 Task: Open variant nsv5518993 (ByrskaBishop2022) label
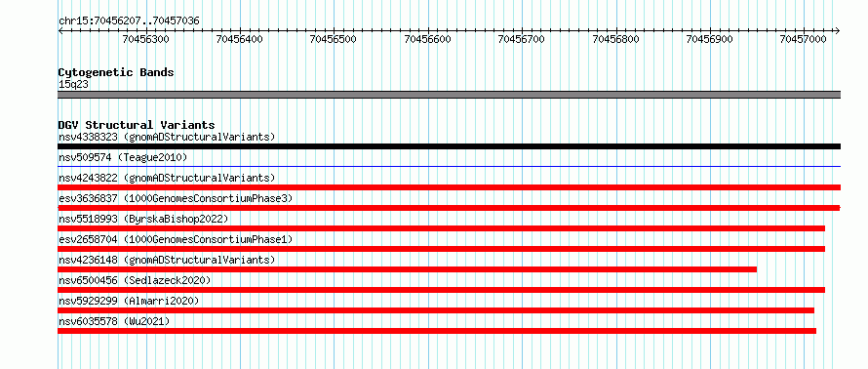(143, 219)
